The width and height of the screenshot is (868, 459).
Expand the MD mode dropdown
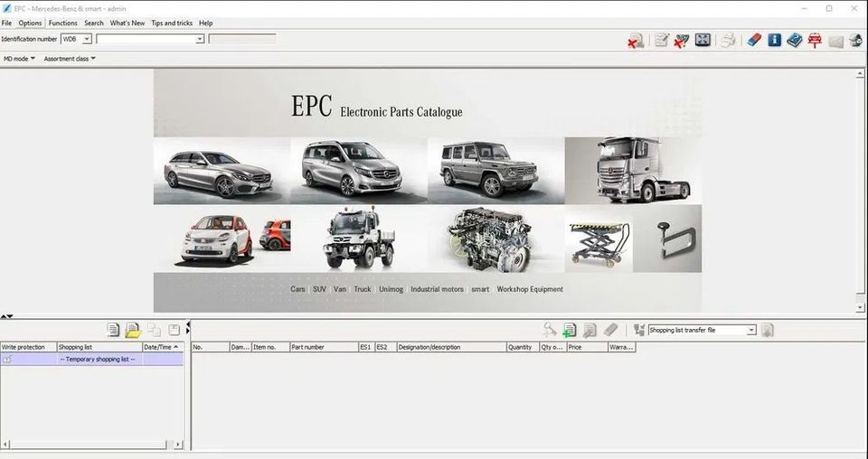pos(20,59)
